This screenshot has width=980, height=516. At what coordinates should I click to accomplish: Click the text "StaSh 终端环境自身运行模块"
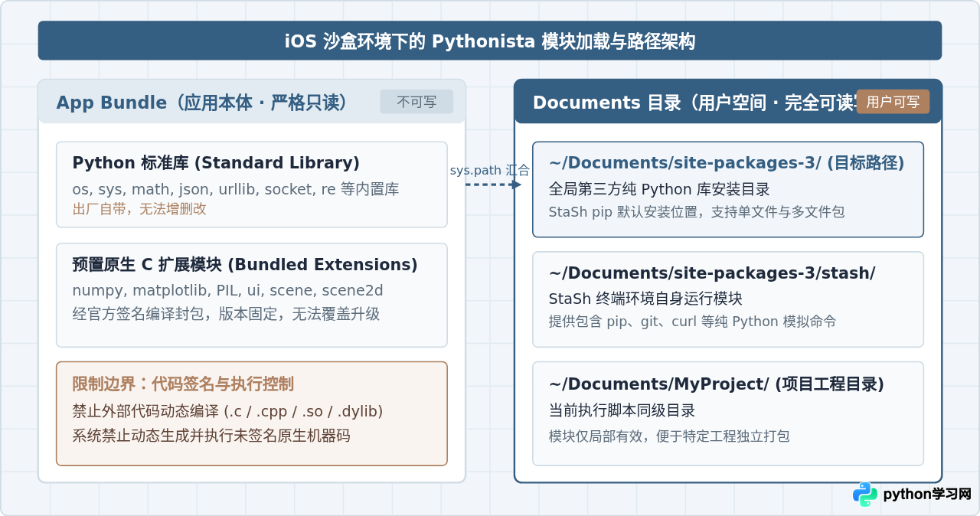click(645, 299)
